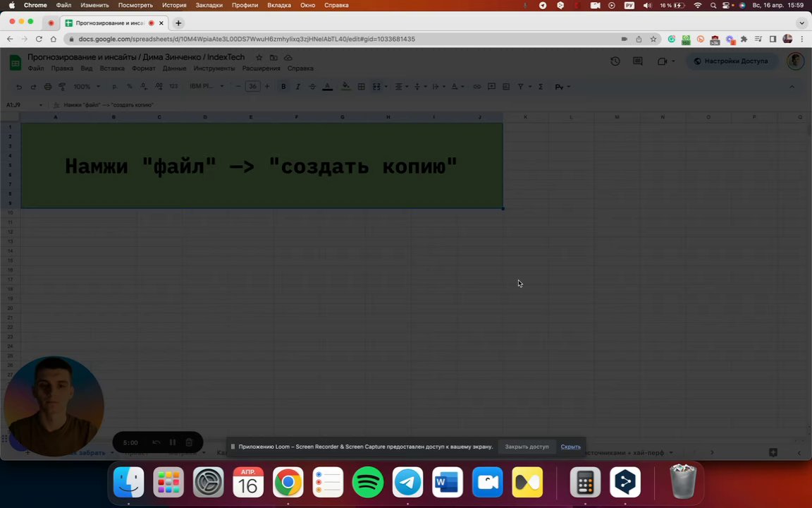
Task: Open the IBM Plex font dropdown
Action: (207, 86)
